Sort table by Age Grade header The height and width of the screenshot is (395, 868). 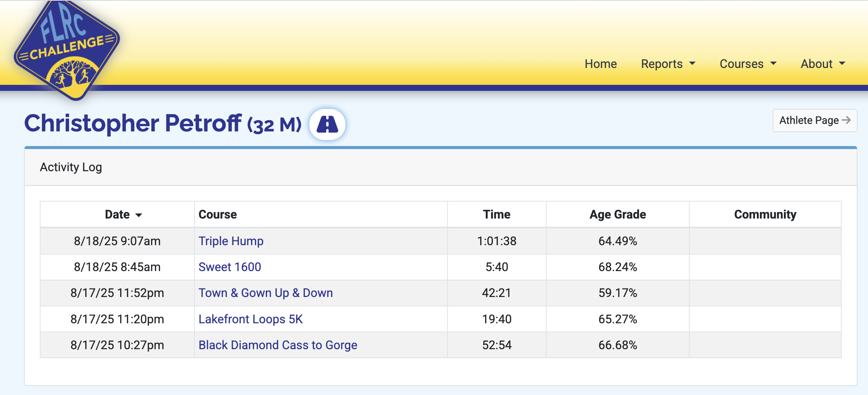pos(617,214)
